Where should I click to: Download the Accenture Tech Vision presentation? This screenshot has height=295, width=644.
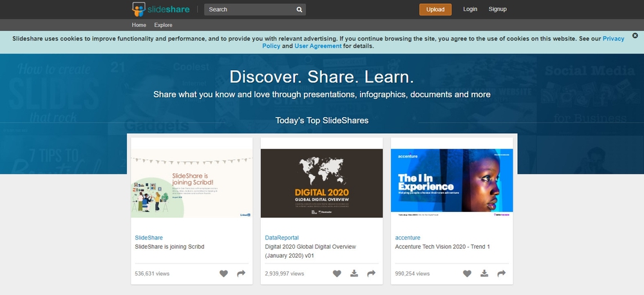(x=484, y=274)
